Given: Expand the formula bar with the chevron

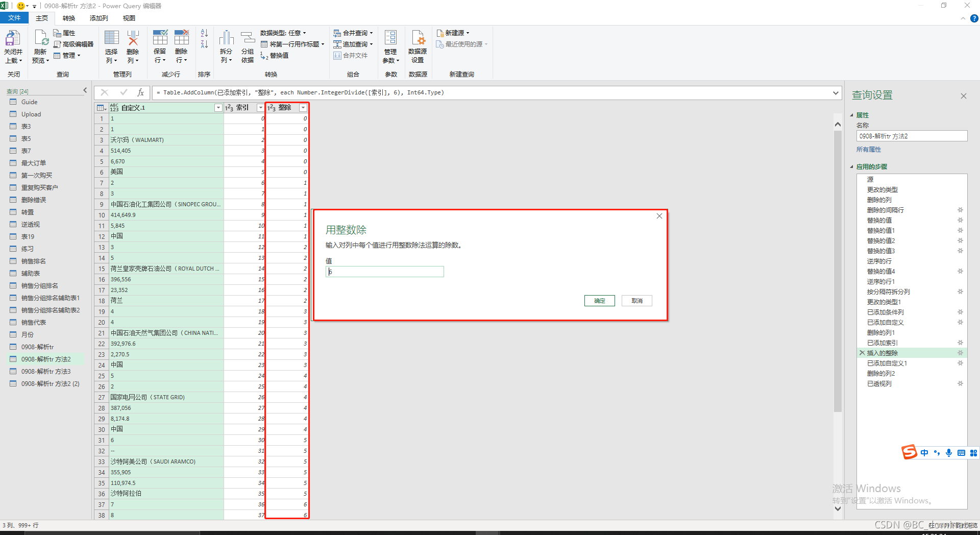Looking at the screenshot, I should (x=836, y=93).
